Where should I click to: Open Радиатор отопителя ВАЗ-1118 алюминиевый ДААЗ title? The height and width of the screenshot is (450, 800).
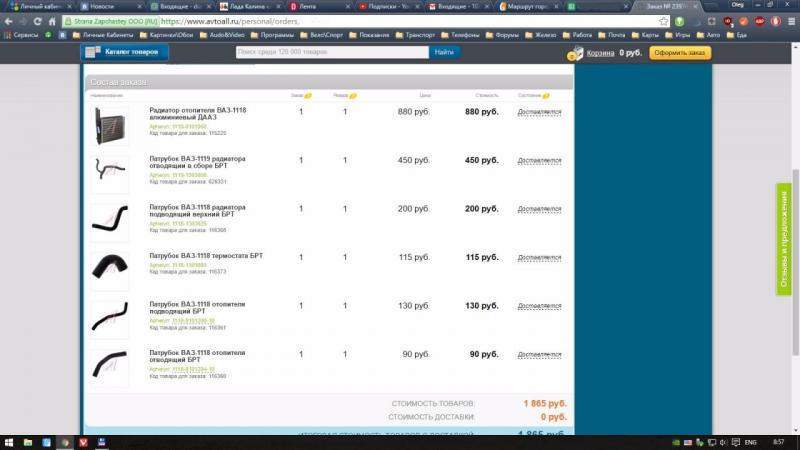[x=197, y=113]
